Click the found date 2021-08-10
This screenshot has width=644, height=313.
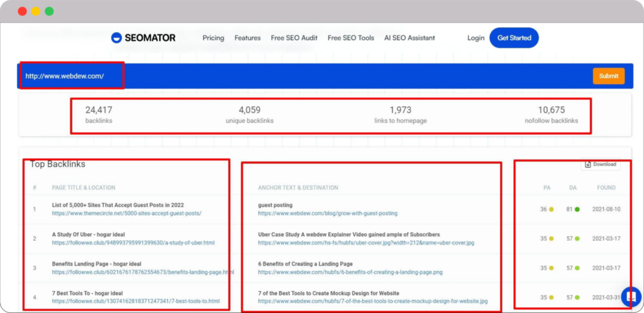606,209
